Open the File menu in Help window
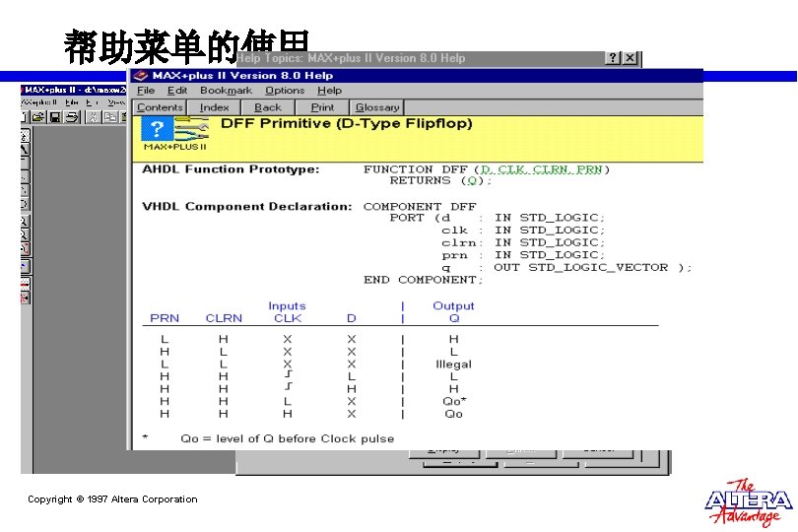The height and width of the screenshot is (532, 798). pos(146,91)
